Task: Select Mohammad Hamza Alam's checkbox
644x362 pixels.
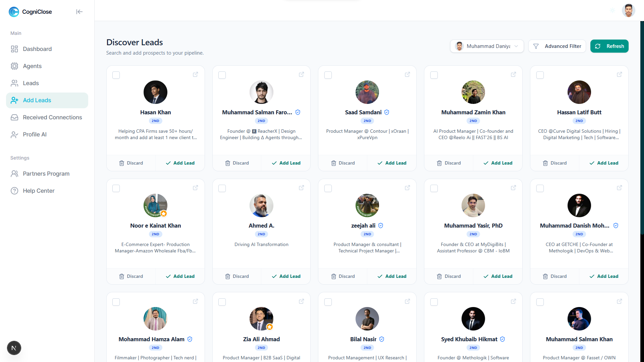Action: pos(116,302)
